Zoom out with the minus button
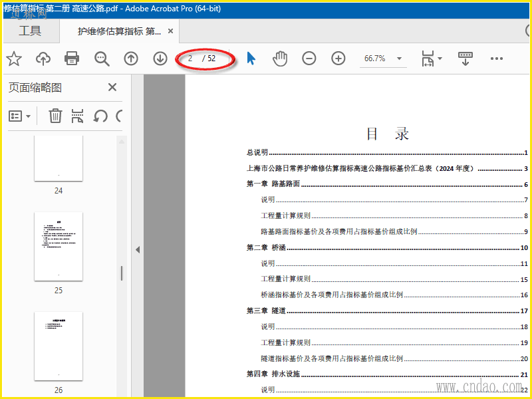The image size is (532, 399). (309, 59)
